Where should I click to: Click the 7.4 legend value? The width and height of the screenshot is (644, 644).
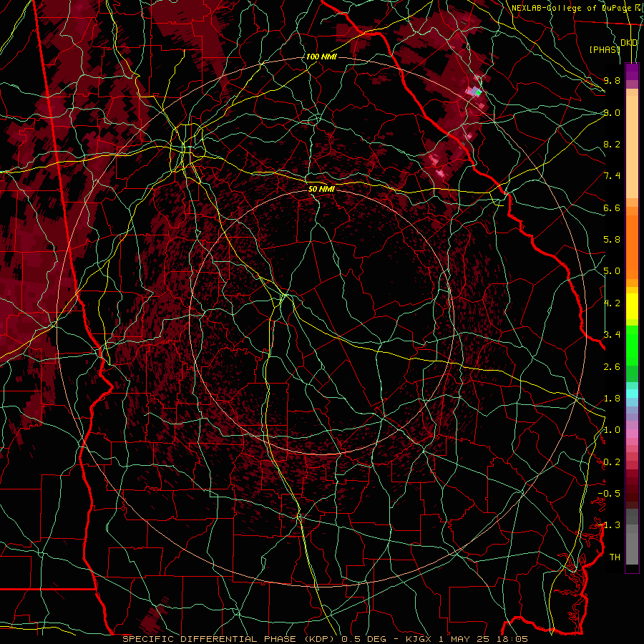click(x=612, y=176)
